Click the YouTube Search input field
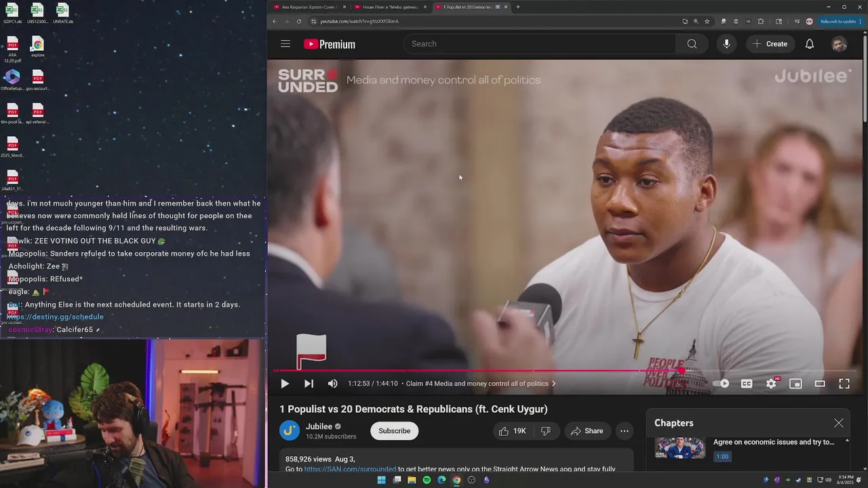Image resolution: width=868 pixels, height=488 pixels. click(x=540, y=44)
